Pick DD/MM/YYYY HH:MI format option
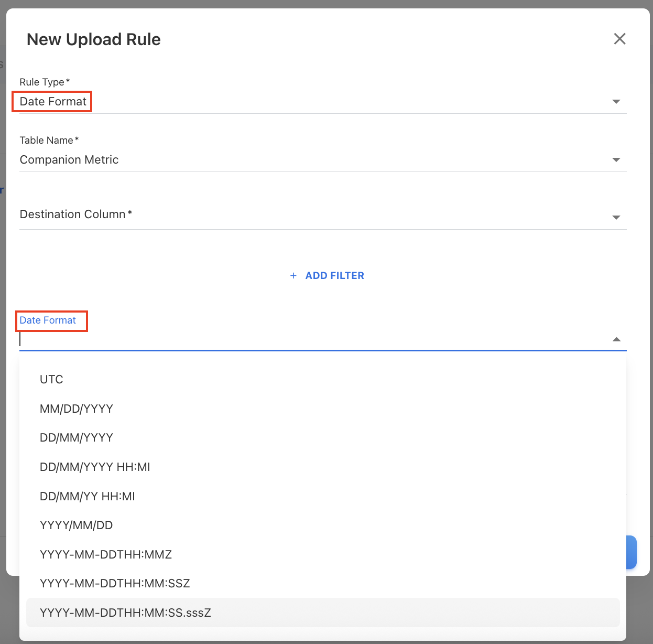 [95, 467]
